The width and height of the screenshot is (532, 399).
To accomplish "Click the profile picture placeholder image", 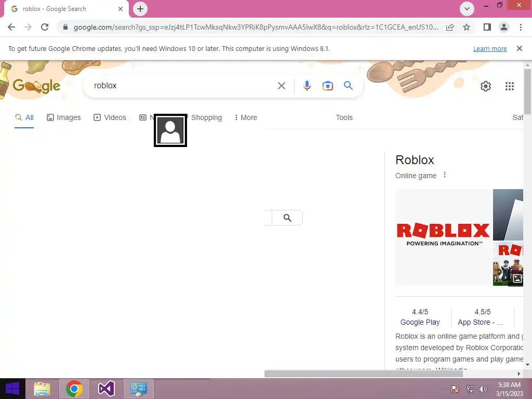I will [170, 130].
